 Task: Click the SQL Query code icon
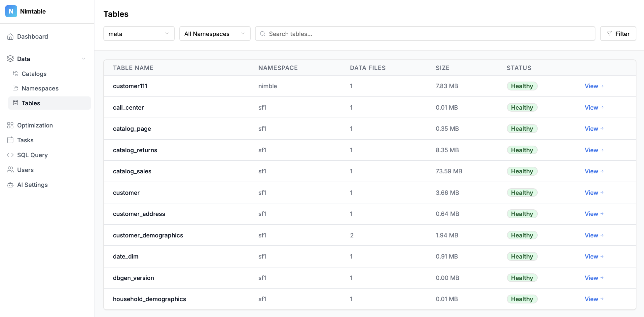click(x=10, y=155)
